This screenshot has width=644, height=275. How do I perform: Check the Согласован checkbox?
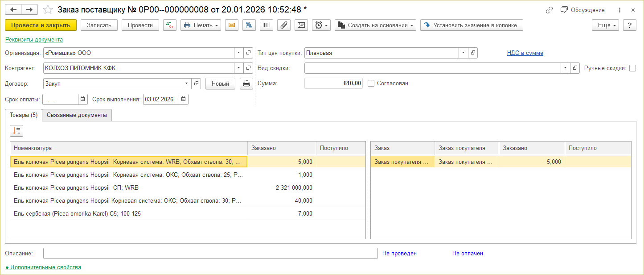(371, 83)
